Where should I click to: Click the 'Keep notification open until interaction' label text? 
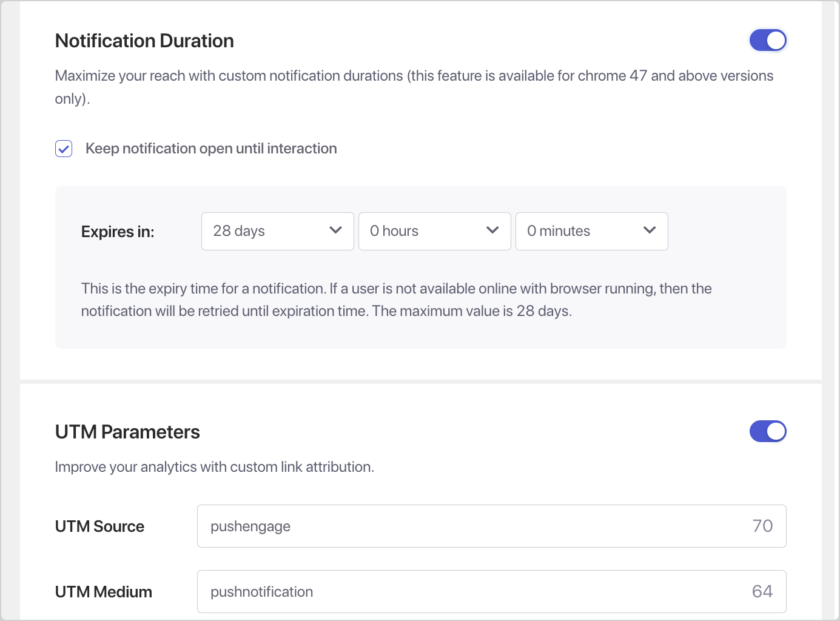211,149
